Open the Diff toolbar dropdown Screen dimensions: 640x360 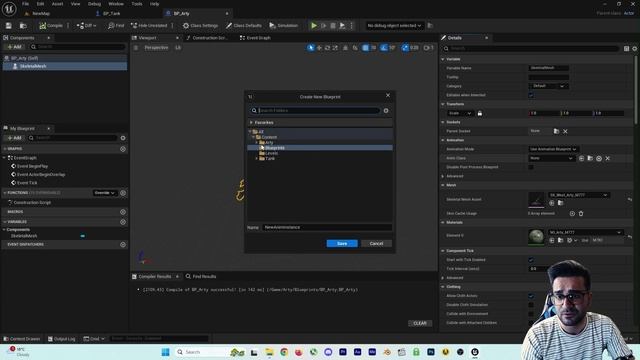coord(87,25)
